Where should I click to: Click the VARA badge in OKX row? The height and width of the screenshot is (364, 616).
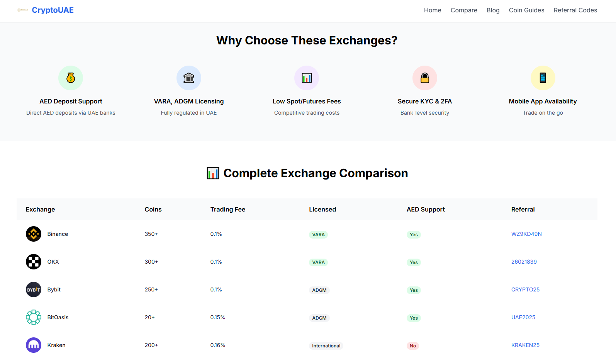[318, 262]
